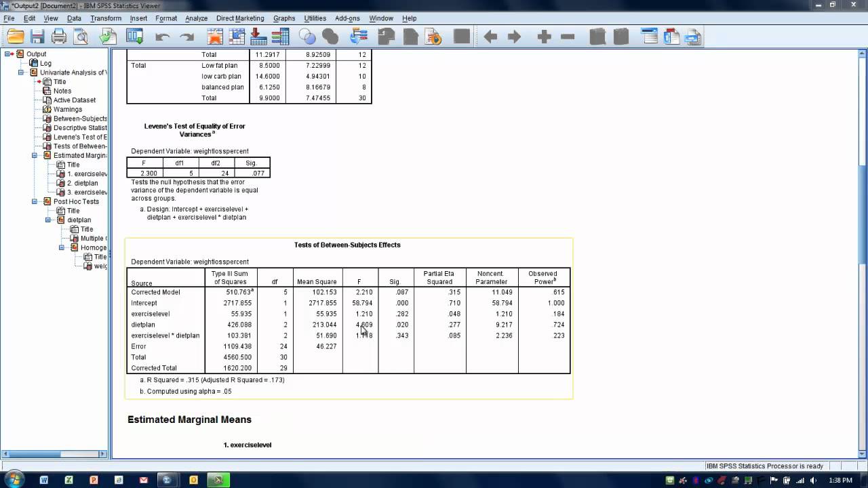The image size is (868, 488).
Task: Click the Go to Variable icon with red arrow
Action: pyautogui.click(x=258, y=37)
